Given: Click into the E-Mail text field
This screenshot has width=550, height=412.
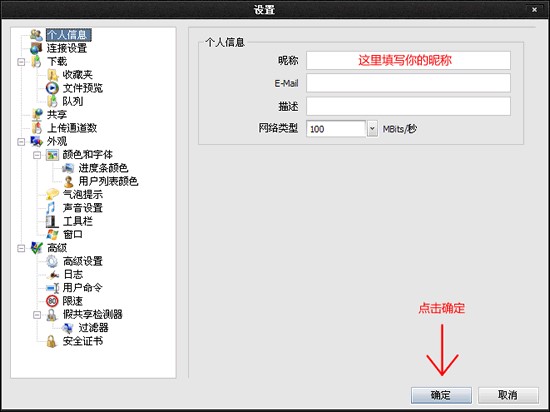Looking at the screenshot, I should [408, 83].
